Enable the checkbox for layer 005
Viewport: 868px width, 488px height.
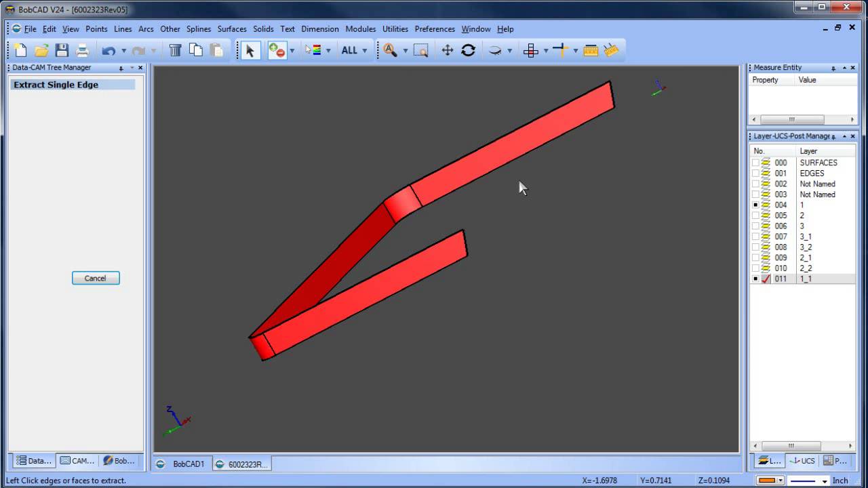755,216
